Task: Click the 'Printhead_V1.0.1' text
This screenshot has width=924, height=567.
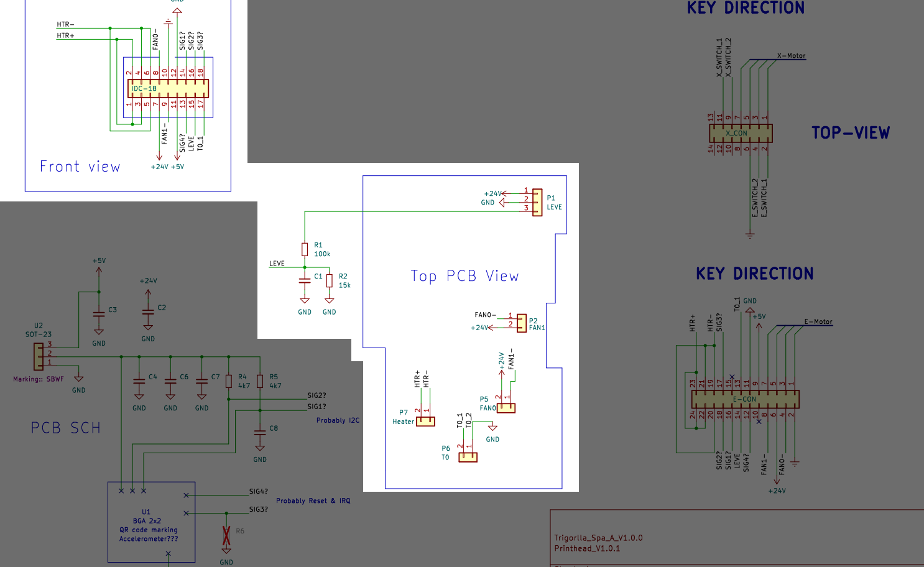Action: (x=587, y=548)
